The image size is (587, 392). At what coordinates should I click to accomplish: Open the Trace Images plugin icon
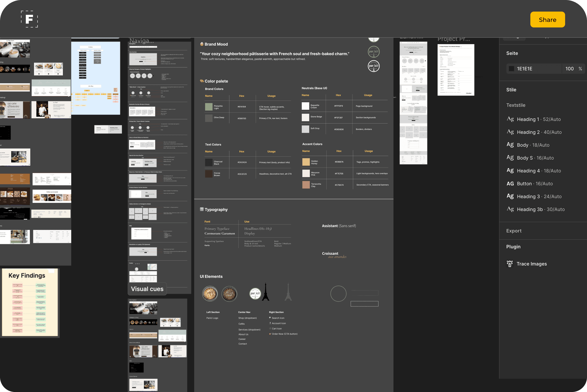click(x=510, y=264)
